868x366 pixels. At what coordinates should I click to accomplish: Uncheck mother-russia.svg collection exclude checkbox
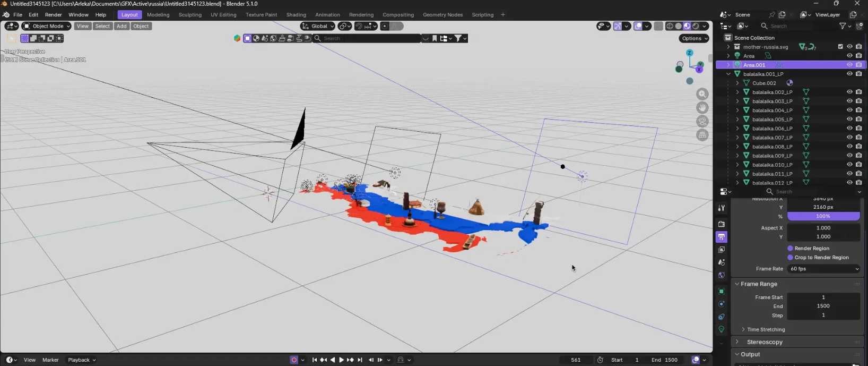click(840, 47)
